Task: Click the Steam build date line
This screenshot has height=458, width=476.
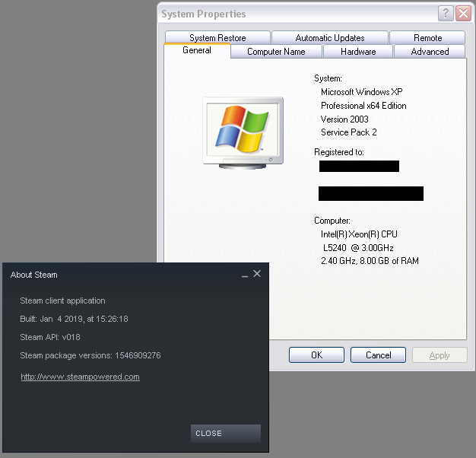Action: tap(74, 319)
